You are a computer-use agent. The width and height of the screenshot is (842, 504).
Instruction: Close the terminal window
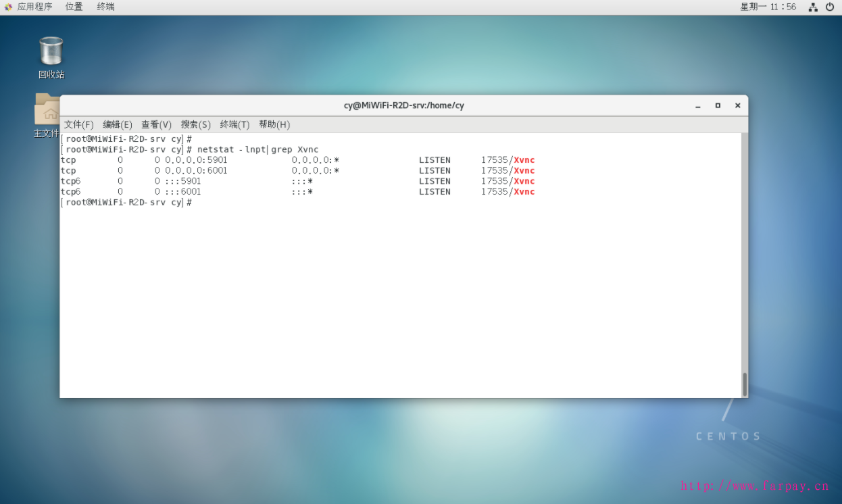click(737, 105)
